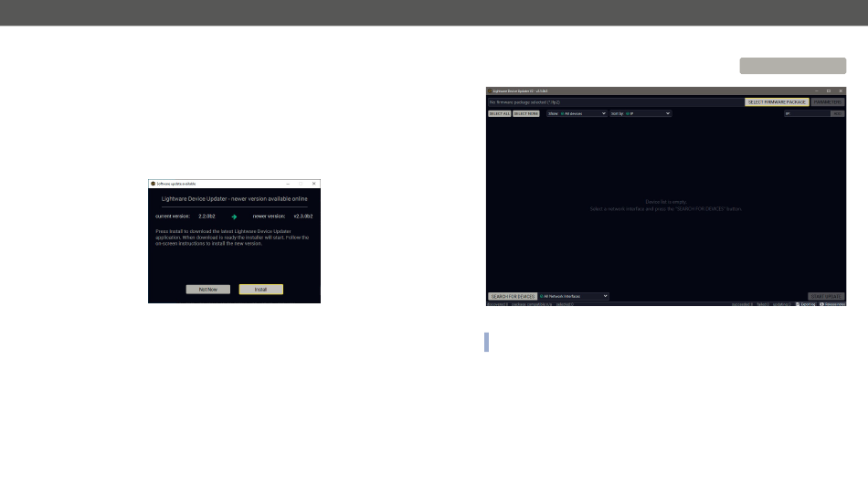Expand the Show All devices dropdown
This screenshot has height=487, width=868.
577,113
